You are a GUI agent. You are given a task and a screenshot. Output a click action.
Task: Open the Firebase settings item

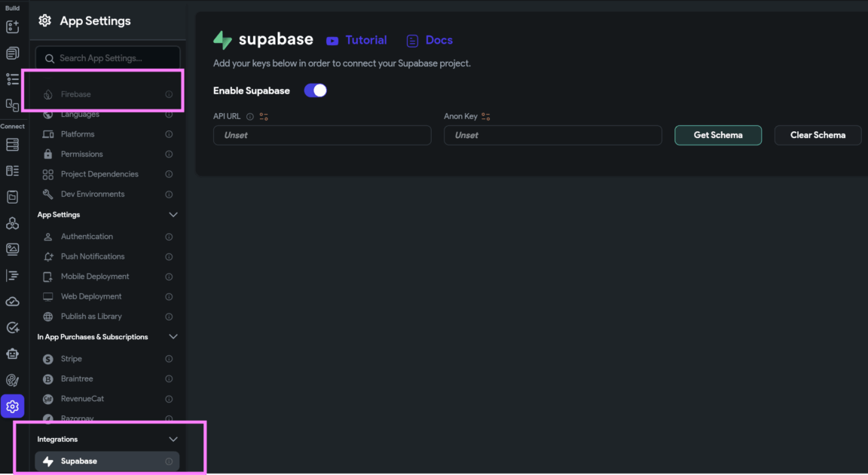tap(108, 94)
